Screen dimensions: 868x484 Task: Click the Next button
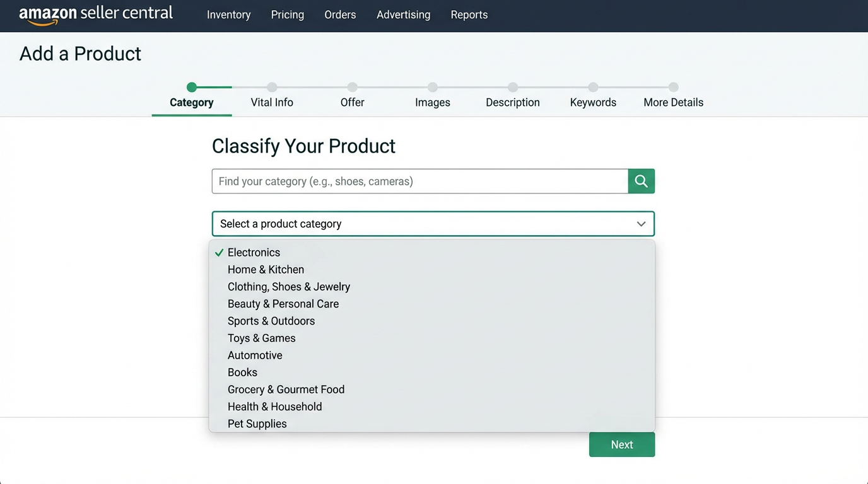click(622, 444)
